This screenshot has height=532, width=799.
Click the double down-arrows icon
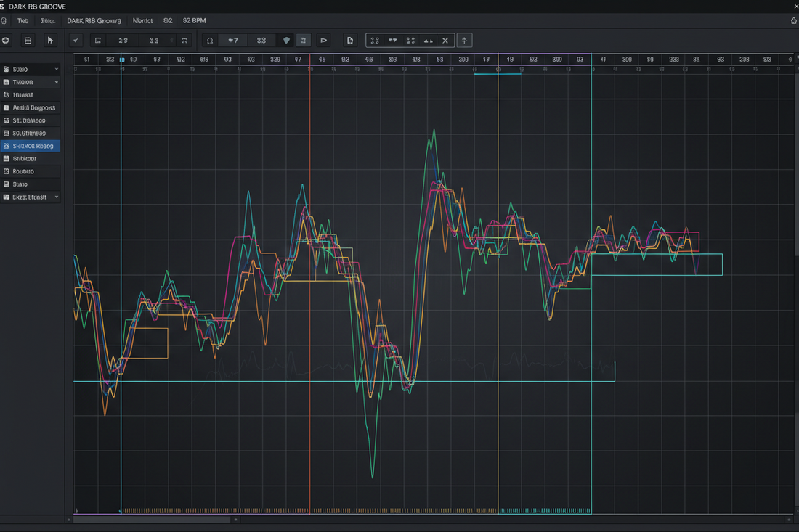392,40
